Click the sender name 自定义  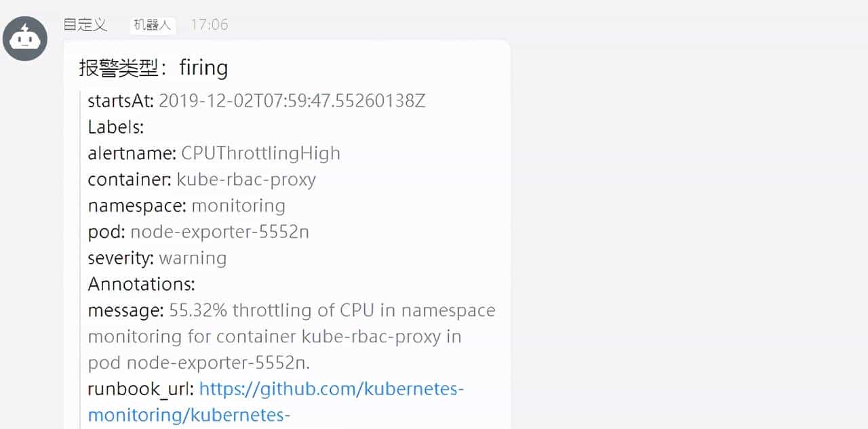(x=85, y=25)
